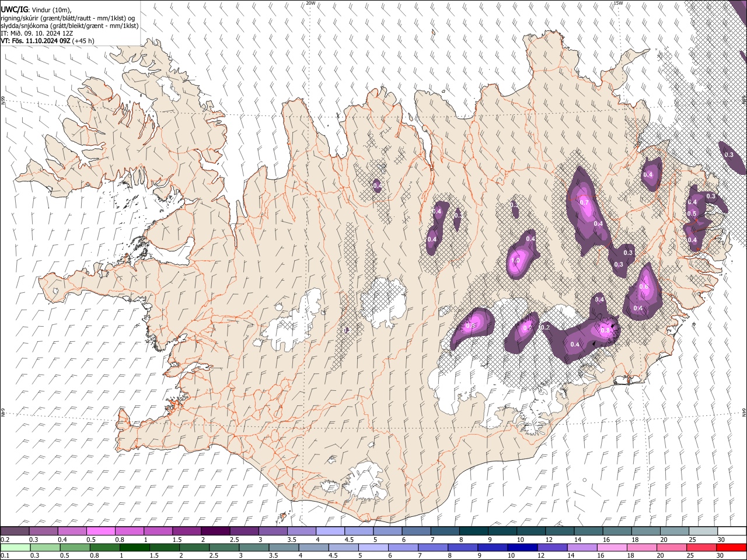
Task: Click the '20W' longitude label
Action: tap(310, 3)
